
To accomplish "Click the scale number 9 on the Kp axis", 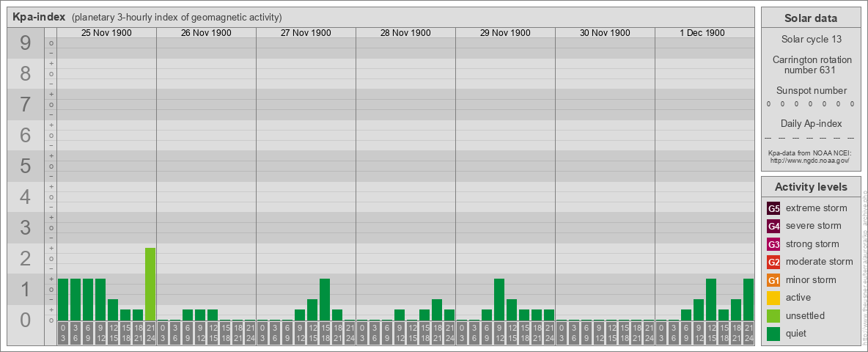I will coord(25,43).
